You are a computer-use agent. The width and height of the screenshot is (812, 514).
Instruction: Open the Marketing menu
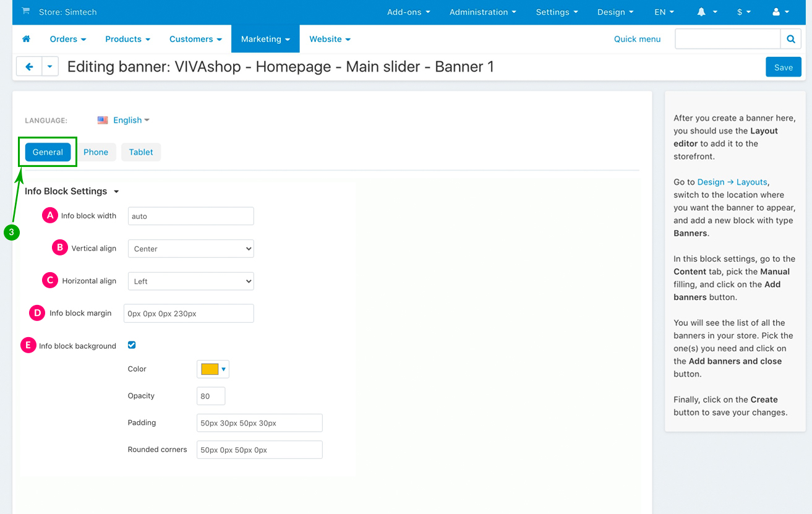tap(265, 39)
